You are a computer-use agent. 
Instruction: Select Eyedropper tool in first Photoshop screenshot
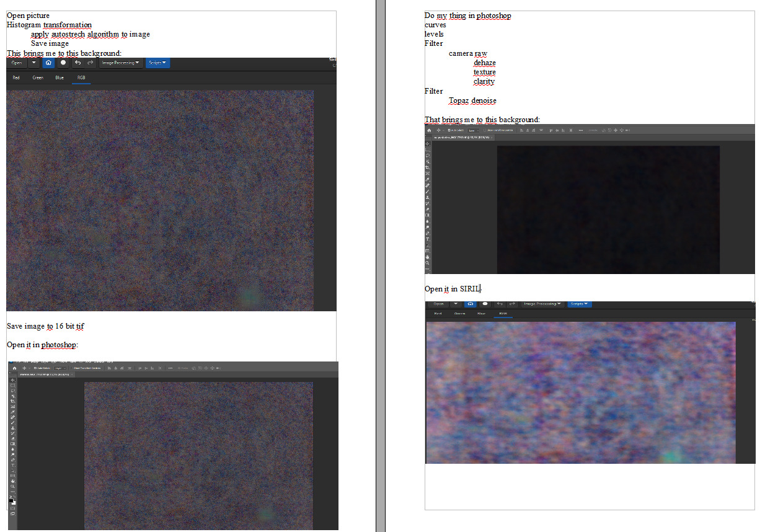coord(13,412)
